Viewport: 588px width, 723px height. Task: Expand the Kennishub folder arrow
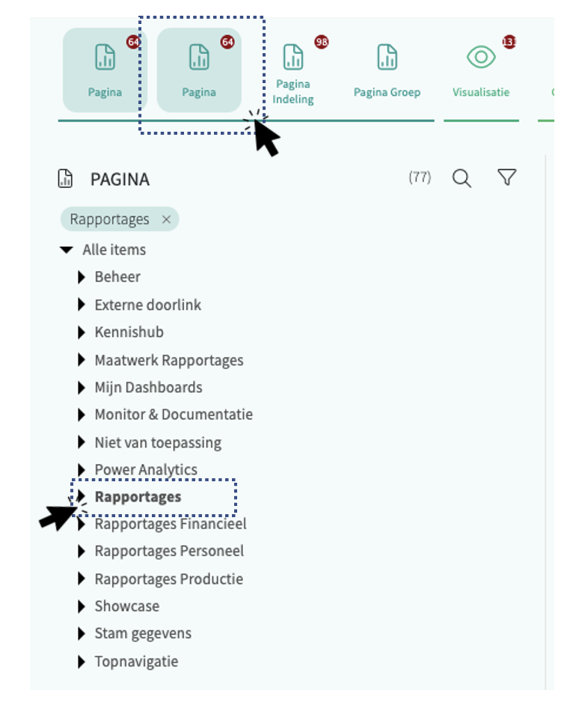point(82,332)
